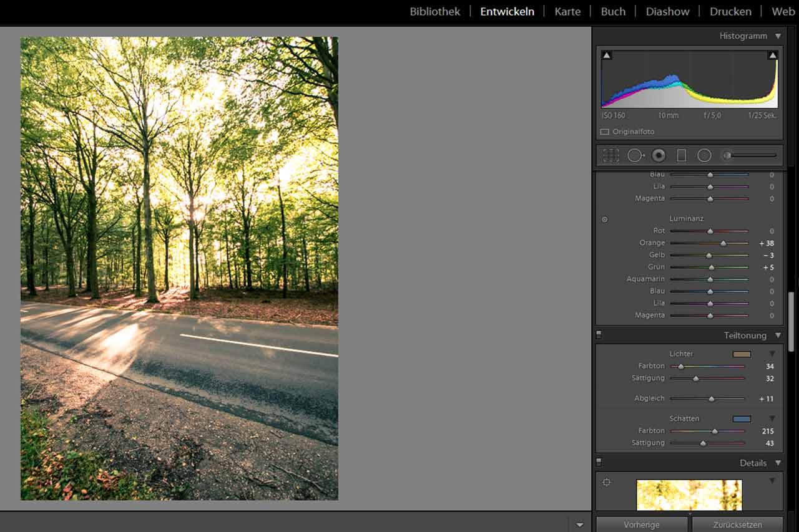Enable the Originalfoto checkbox
799x532 pixels.
tap(604, 132)
